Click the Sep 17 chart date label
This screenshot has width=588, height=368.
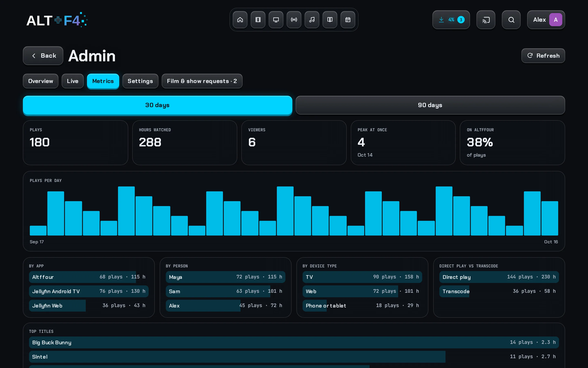click(37, 242)
